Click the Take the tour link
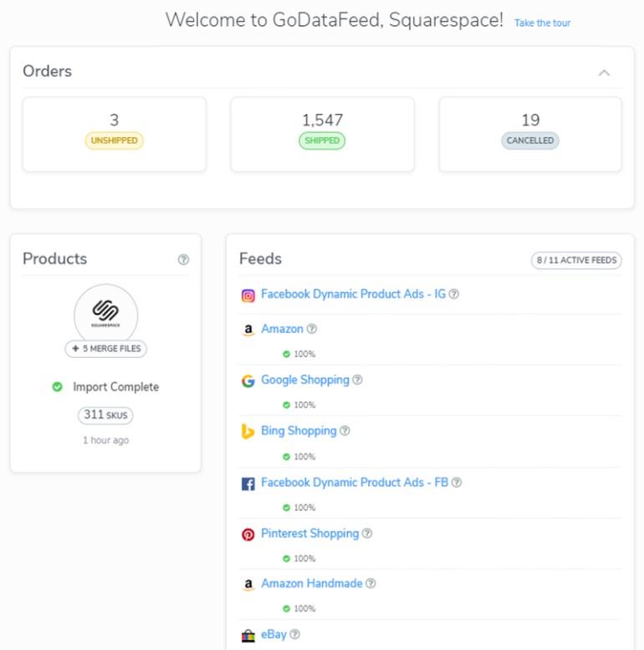 pos(542,23)
